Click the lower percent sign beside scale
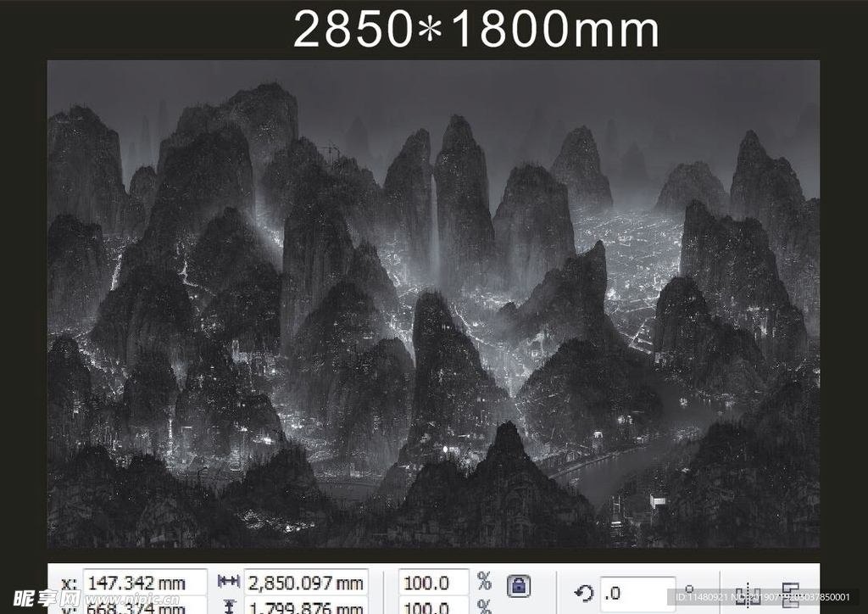Image resolution: width=868 pixels, height=614 pixels. pos(483,606)
